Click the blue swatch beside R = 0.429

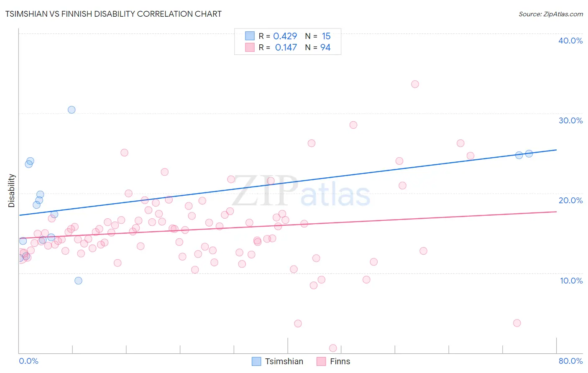click(250, 36)
